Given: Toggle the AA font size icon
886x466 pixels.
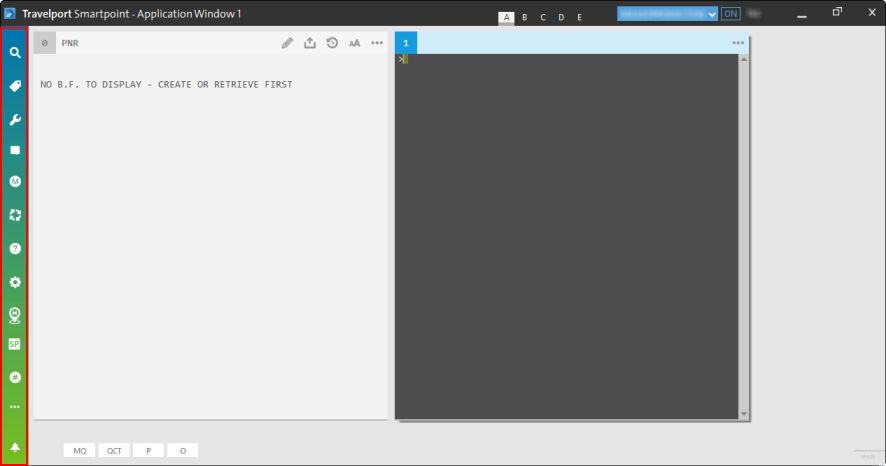Looking at the screenshot, I should pos(354,43).
